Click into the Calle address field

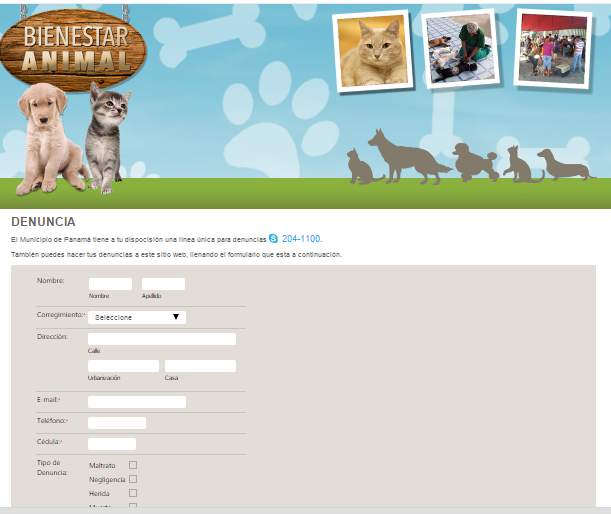(x=162, y=339)
